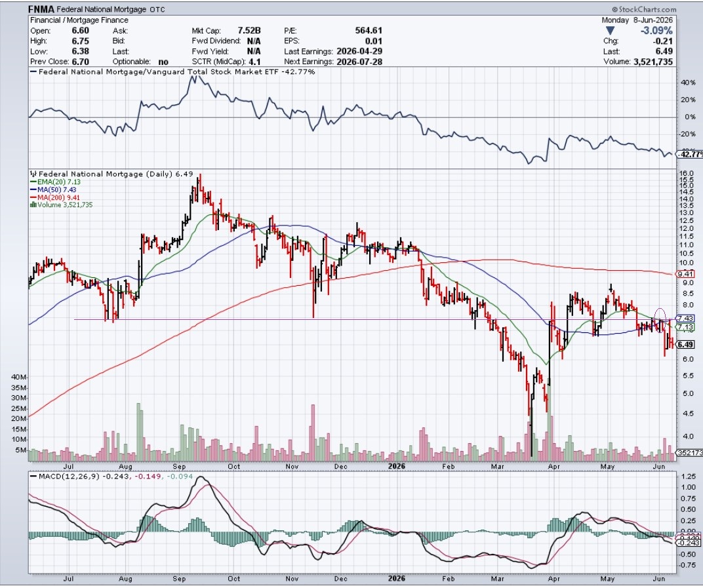Click the High value 6.75

point(80,41)
